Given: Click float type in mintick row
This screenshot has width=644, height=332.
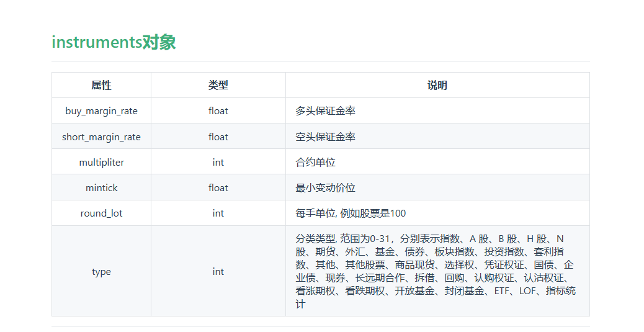Looking at the screenshot, I should pos(218,187).
